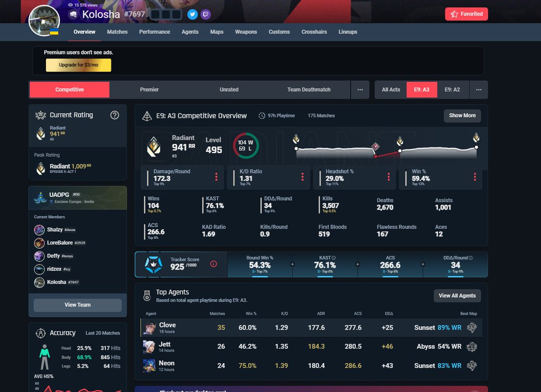Select the Premier mode
This screenshot has width=541, height=392.
(x=149, y=90)
